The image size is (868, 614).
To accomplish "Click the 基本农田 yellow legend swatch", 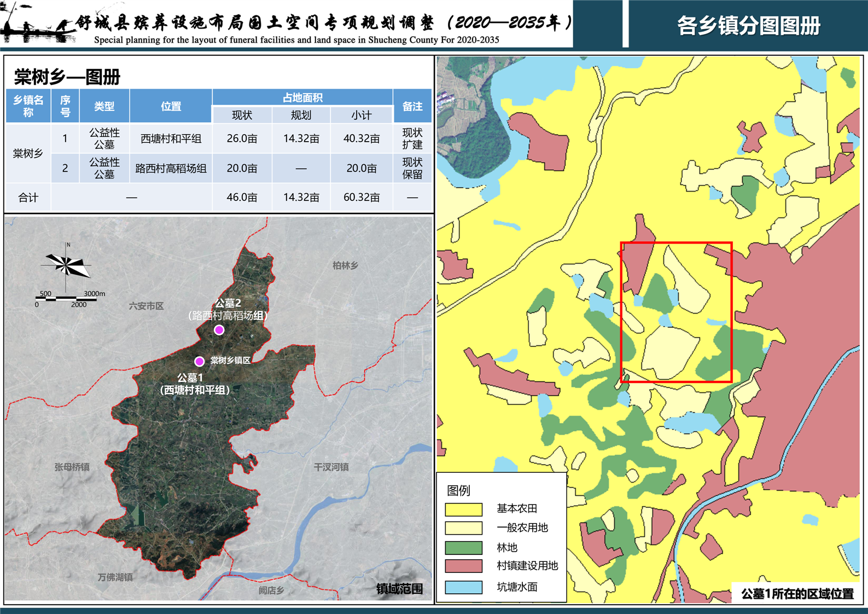I will coord(463,509).
